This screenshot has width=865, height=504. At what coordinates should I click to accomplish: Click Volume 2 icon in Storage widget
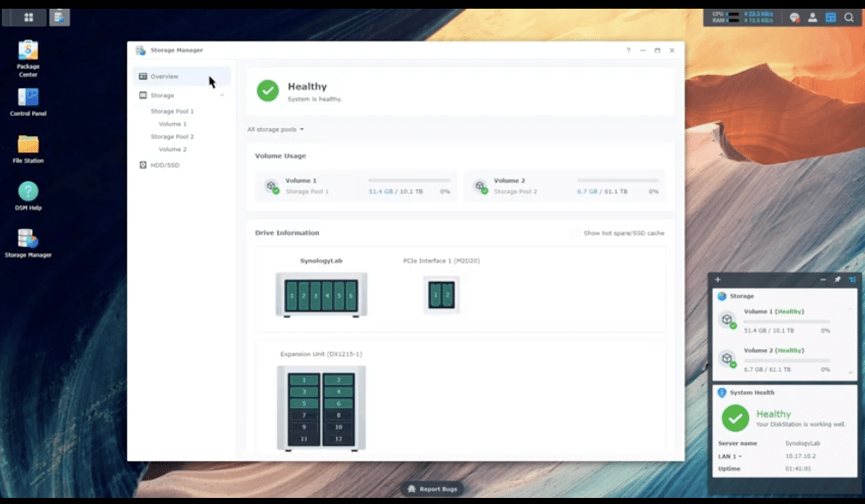727,359
